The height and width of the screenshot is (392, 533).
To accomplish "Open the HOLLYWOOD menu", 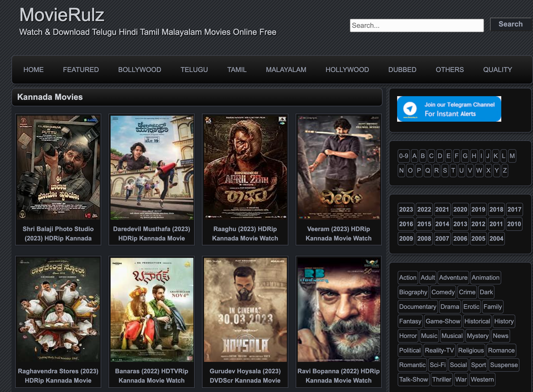I will coord(347,70).
